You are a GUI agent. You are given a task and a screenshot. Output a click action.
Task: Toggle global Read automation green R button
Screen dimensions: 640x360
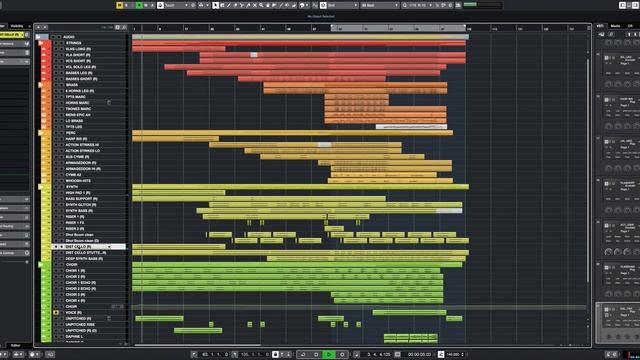pyautogui.click(x=139, y=5)
